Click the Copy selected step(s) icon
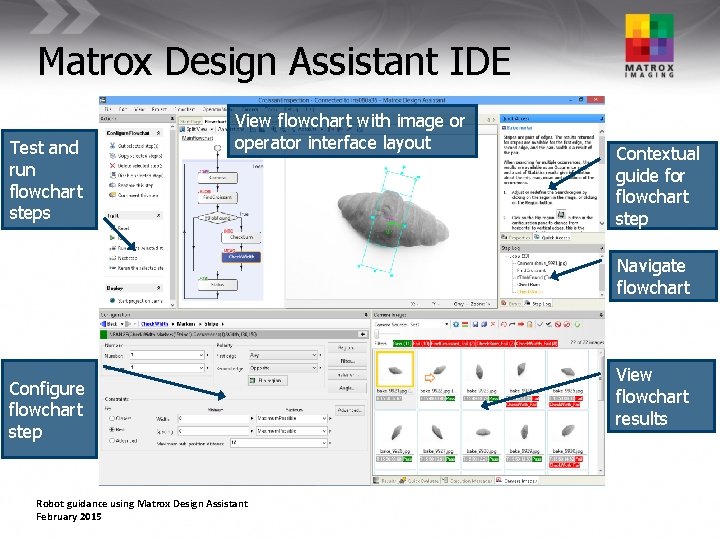Image resolution: width=720 pixels, height=540 pixels. coord(112,156)
